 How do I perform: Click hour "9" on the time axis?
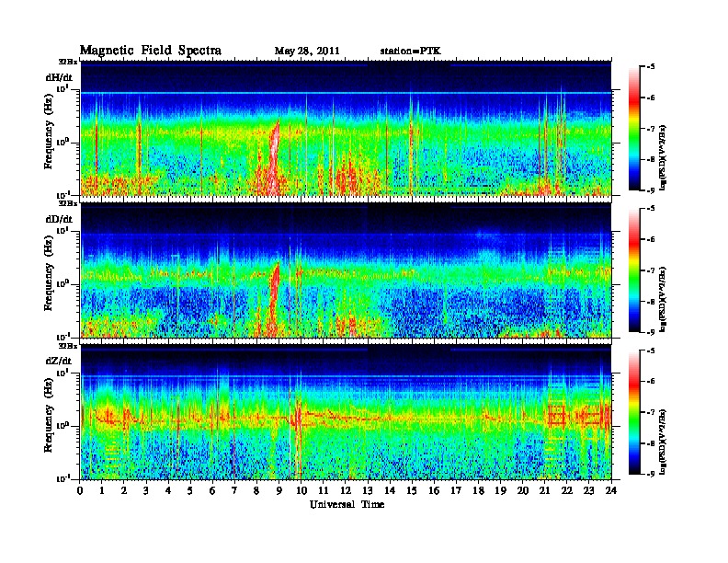click(x=279, y=491)
